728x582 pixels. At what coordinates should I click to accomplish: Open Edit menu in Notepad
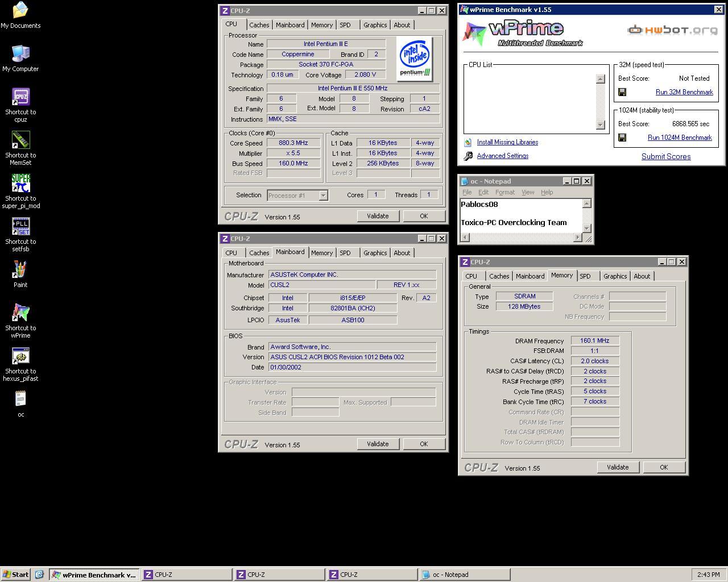tap(483, 192)
